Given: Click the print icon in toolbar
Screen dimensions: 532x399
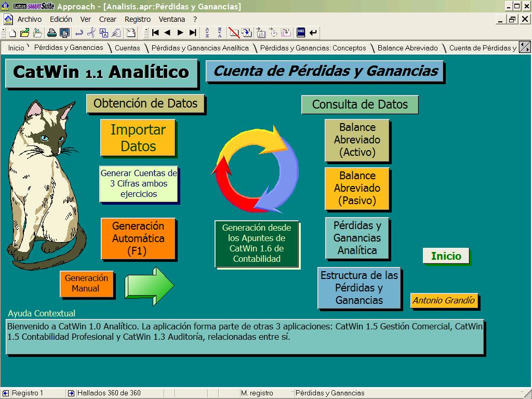Looking at the screenshot, I should pos(52,33).
